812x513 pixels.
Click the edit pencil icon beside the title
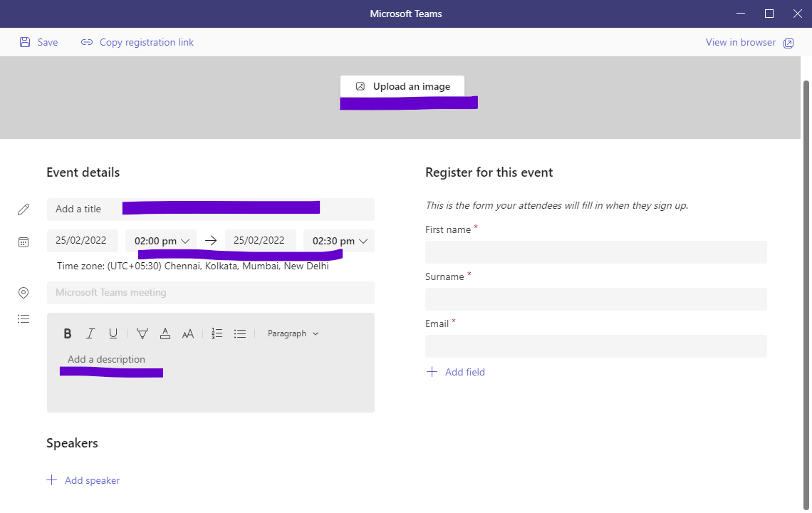(x=24, y=209)
